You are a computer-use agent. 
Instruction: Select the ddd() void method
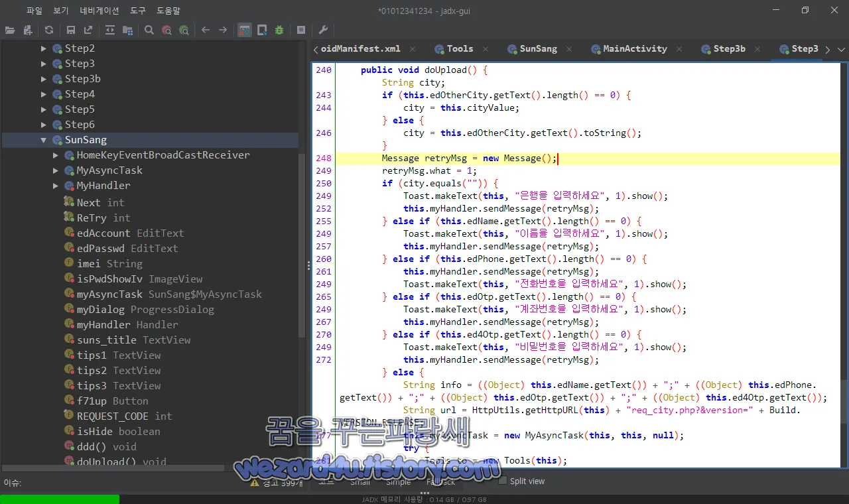100,447
